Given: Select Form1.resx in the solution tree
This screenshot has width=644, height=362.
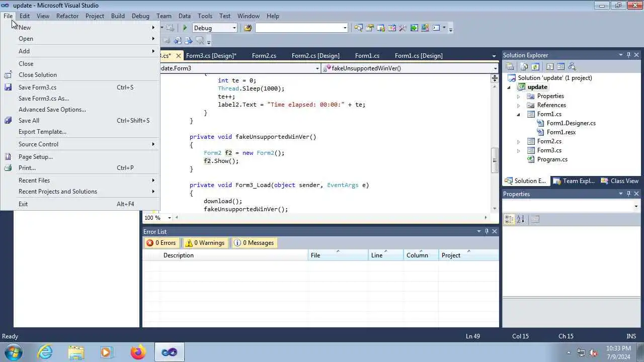Looking at the screenshot, I should [561, 132].
